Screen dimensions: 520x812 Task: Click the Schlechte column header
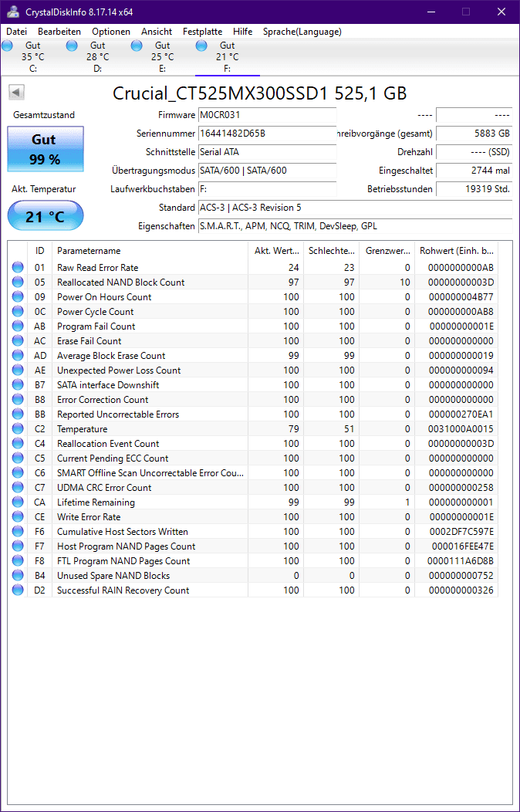(x=331, y=251)
